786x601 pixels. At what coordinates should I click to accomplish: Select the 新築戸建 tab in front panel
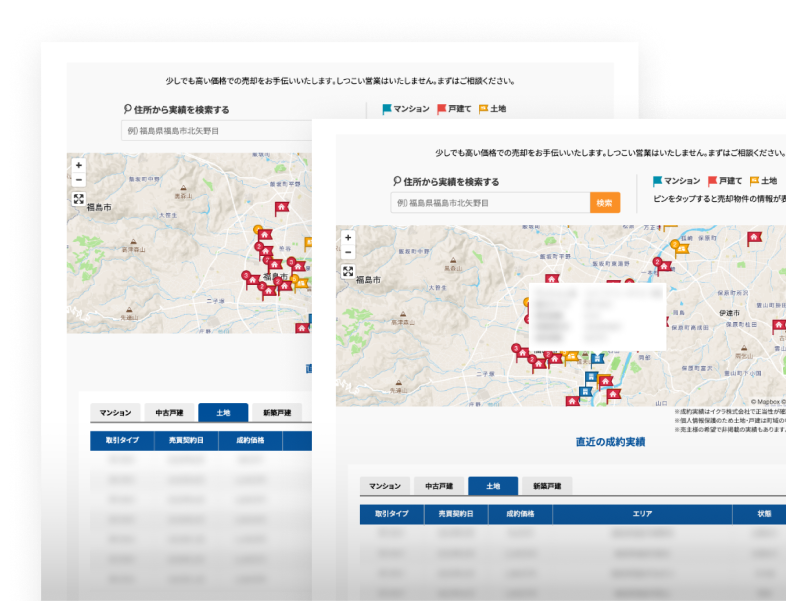(546, 487)
